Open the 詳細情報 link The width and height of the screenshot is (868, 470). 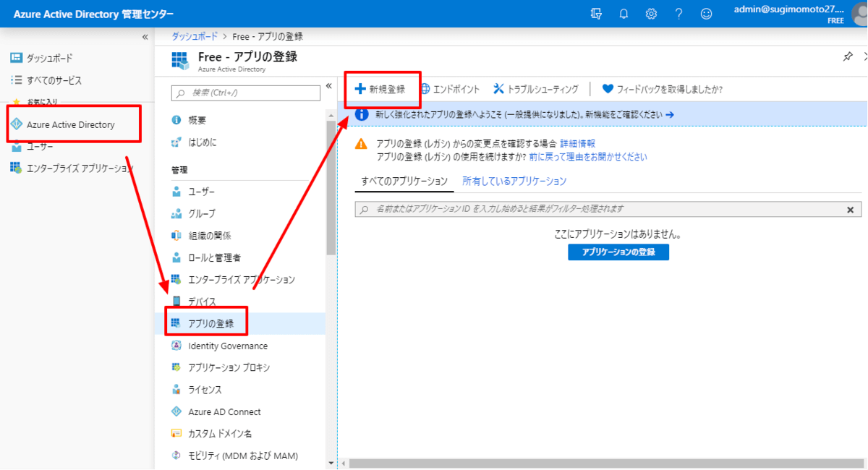click(578, 144)
